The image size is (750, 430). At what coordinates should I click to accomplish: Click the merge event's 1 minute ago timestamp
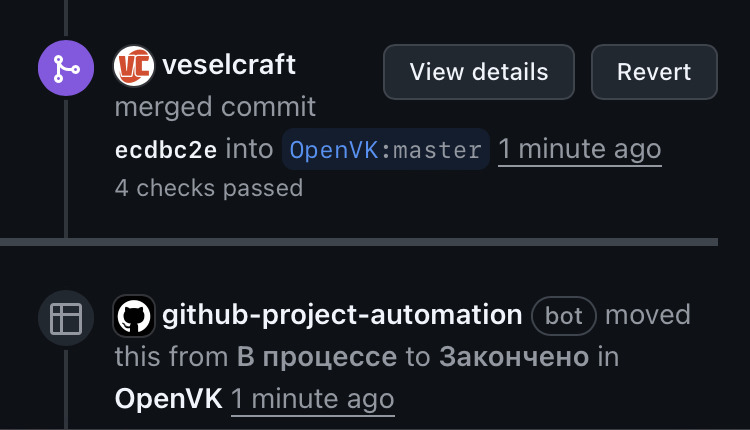pyautogui.click(x=580, y=150)
